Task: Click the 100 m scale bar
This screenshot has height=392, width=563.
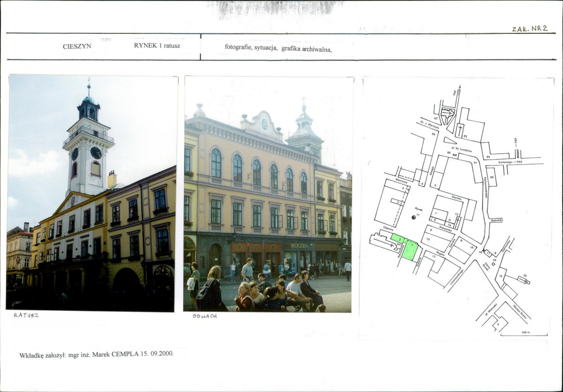Action: (x=524, y=334)
